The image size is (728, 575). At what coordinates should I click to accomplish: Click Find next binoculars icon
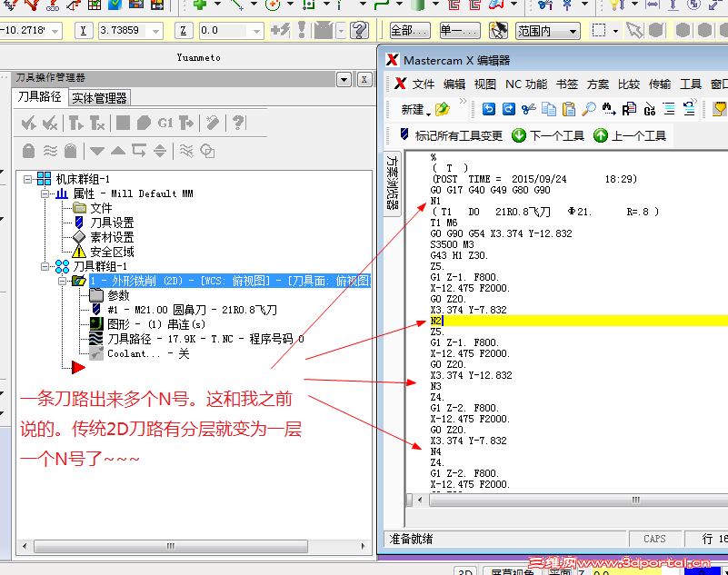click(x=609, y=109)
